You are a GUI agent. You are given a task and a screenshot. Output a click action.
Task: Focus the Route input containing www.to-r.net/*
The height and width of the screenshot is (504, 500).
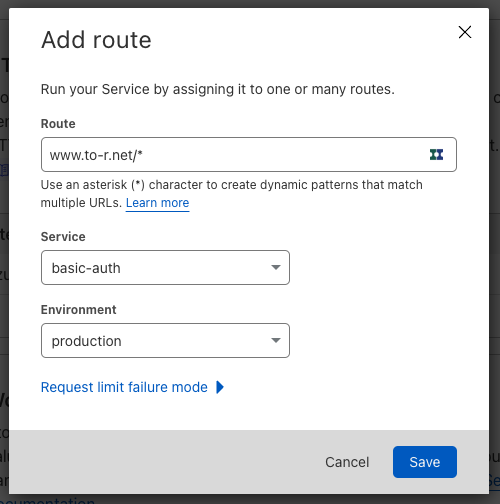(x=249, y=154)
